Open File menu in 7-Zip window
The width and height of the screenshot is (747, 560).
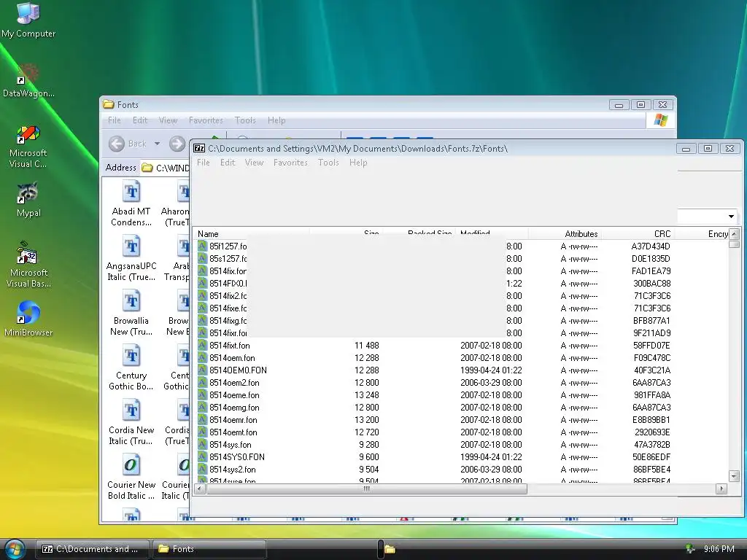point(204,163)
